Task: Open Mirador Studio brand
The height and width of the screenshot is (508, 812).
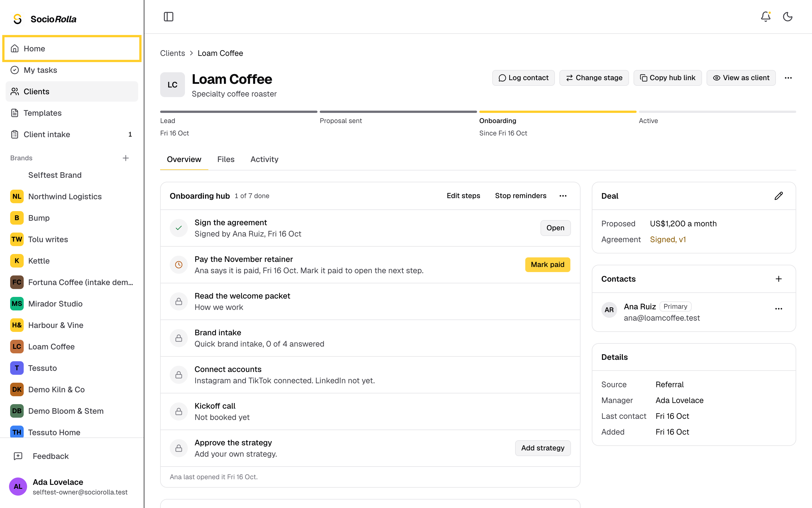Action: (x=72, y=304)
